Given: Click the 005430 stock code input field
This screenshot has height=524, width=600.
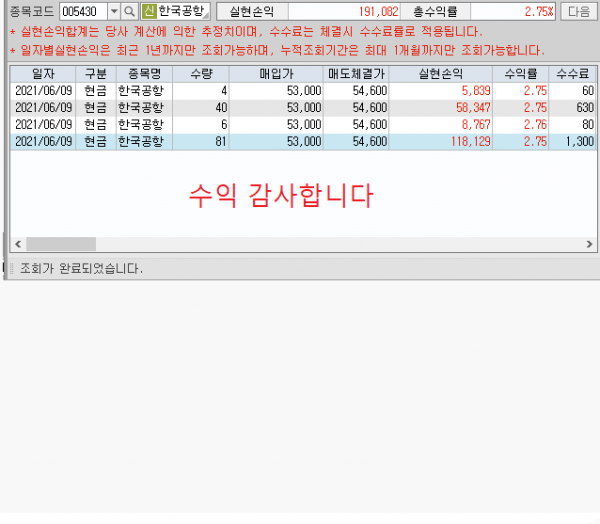Looking at the screenshot, I should click(x=83, y=11).
